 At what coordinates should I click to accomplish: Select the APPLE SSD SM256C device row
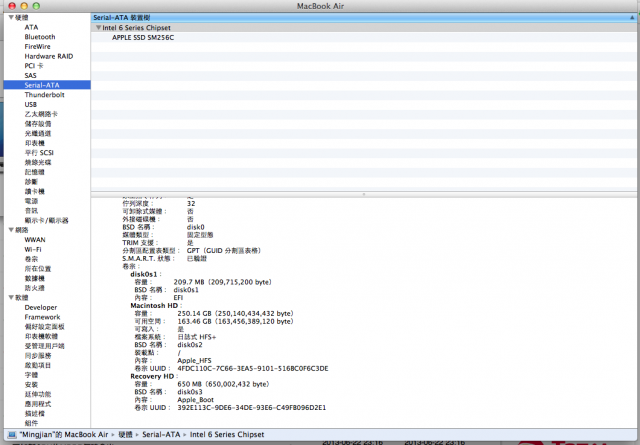coord(363,38)
